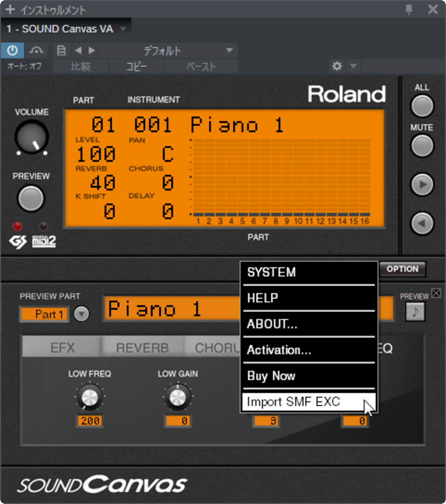Click the ALL button
446x504 pixels.
(422, 106)
